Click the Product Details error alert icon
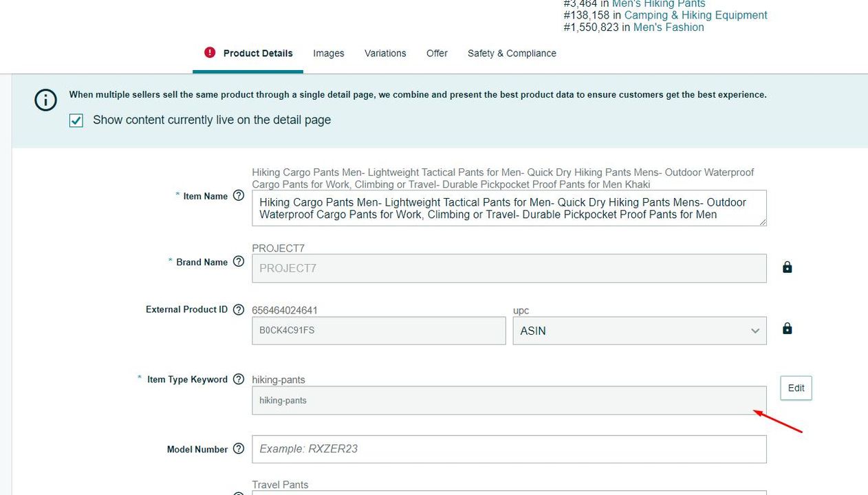The height and width of the screenshot is (495, 868). [x=210, y=52]
